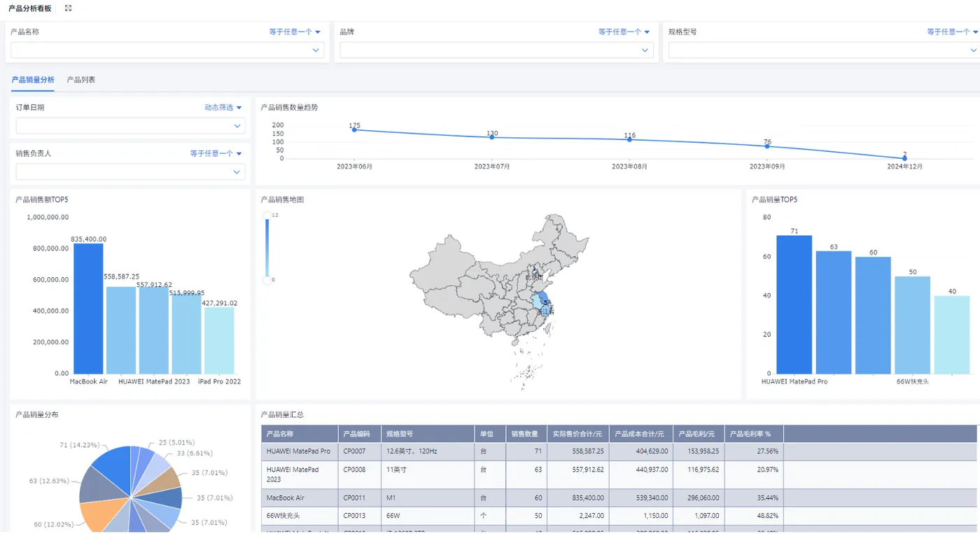This screenshot has height=534, width=980.
Task: Click the fullscreen icon beside 产品分析看板
Action: (x=68, y=8)
